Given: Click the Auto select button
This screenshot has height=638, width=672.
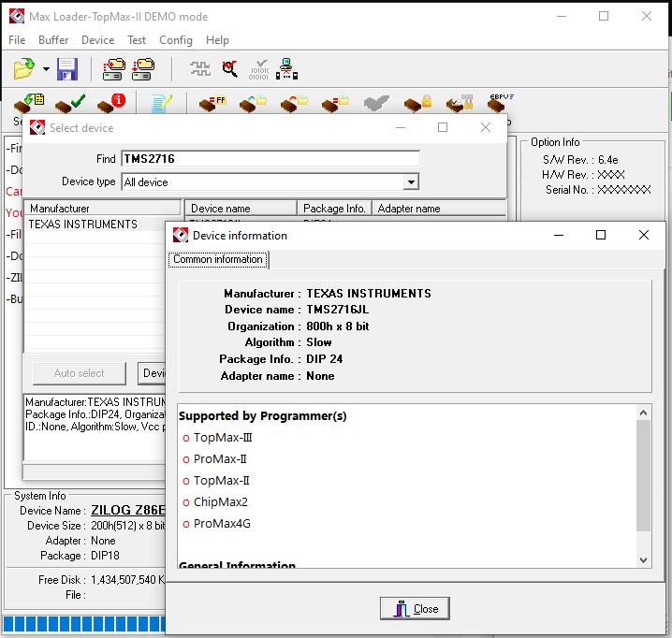Looking at the screenshot, I should tap(80, 373).
